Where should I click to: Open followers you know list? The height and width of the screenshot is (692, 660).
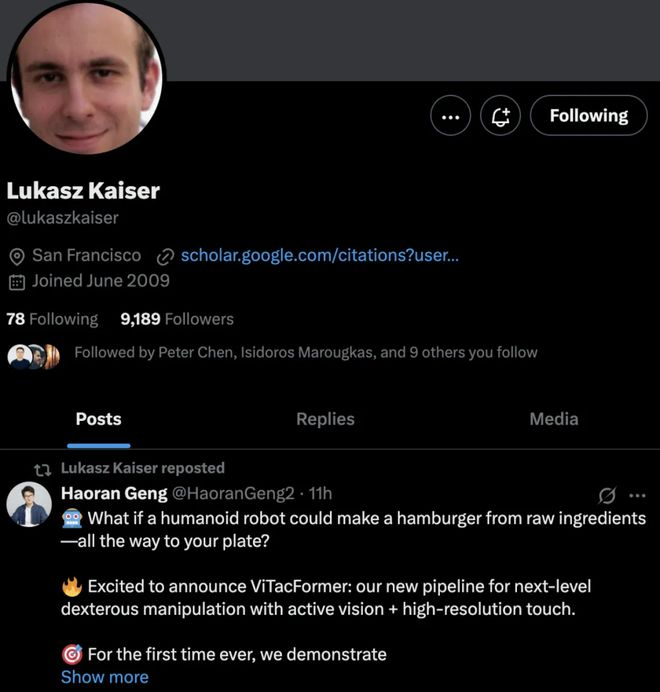click(305, 352)
